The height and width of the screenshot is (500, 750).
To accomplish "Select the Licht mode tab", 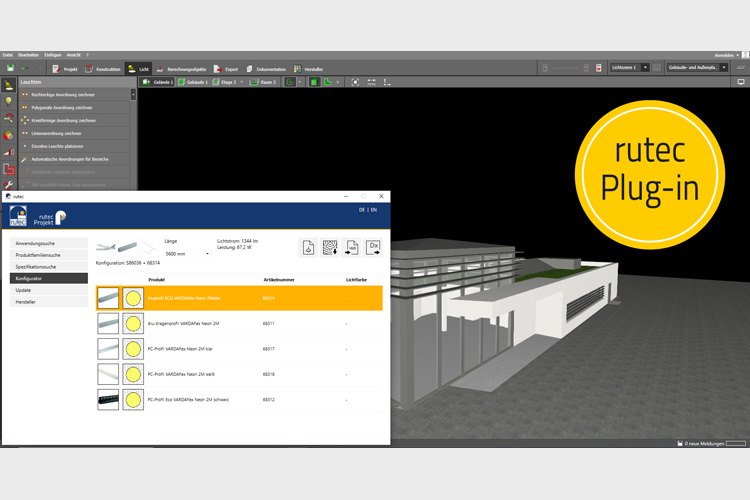I will coord(138,69).
